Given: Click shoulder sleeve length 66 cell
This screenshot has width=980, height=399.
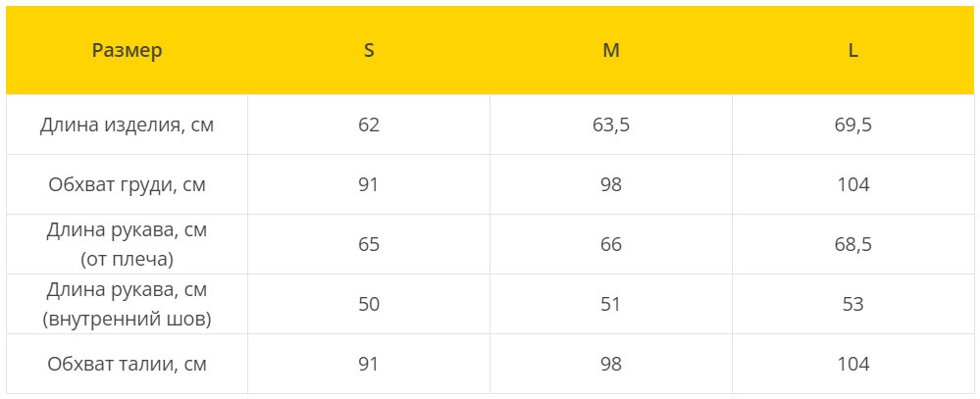Looking at the screenshot, I should coord(610,244).
